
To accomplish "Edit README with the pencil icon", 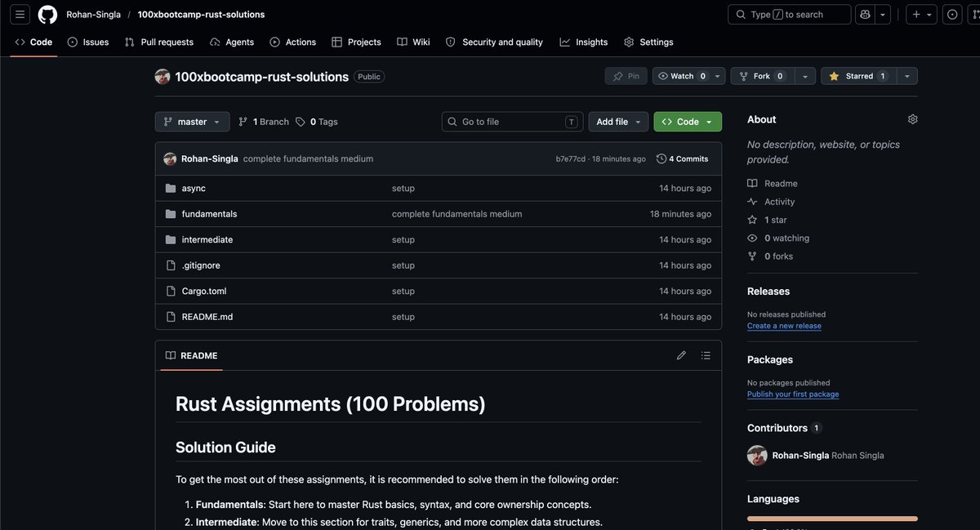I will click(x=681, y=355).
